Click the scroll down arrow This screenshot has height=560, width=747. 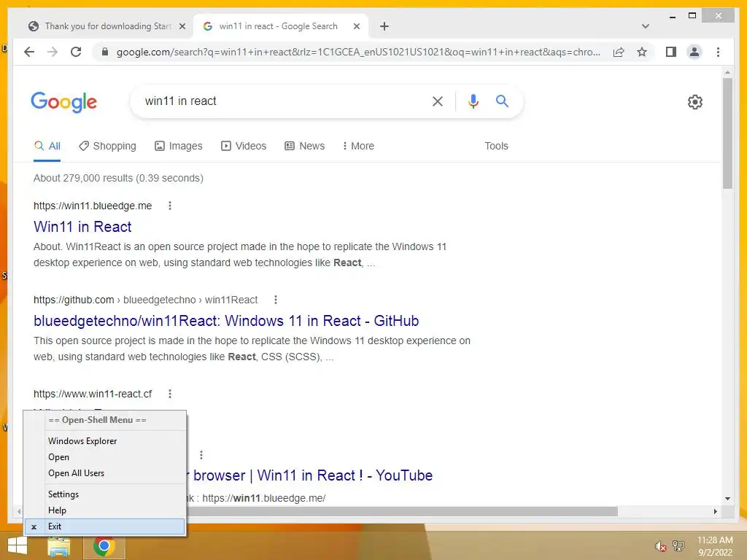pyautogui.click(x=727, y=499)
